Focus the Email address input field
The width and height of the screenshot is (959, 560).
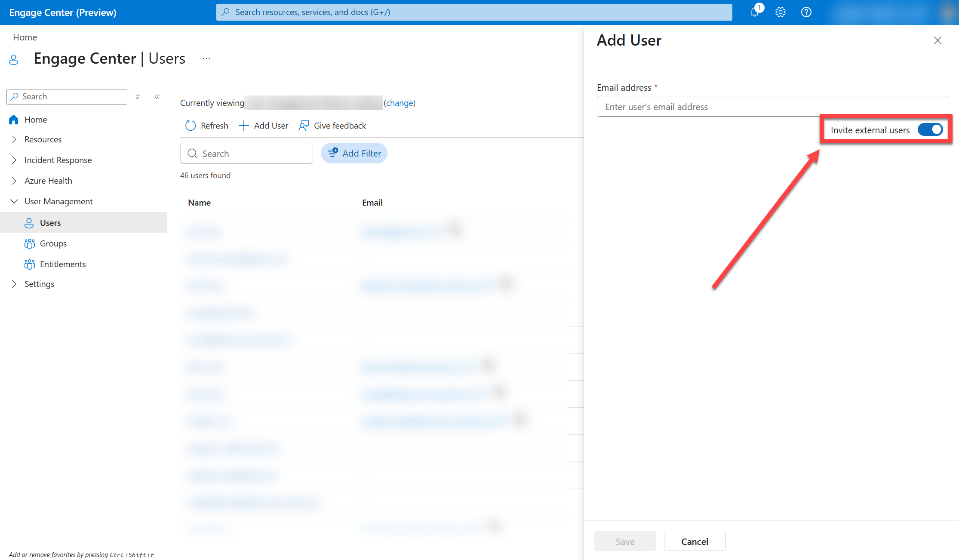point(772,107)
